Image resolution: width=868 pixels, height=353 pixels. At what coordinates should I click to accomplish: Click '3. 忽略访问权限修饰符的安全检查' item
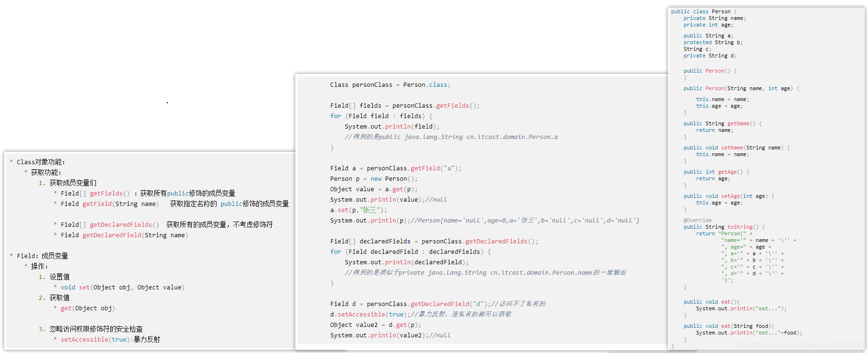pos(91,329)
